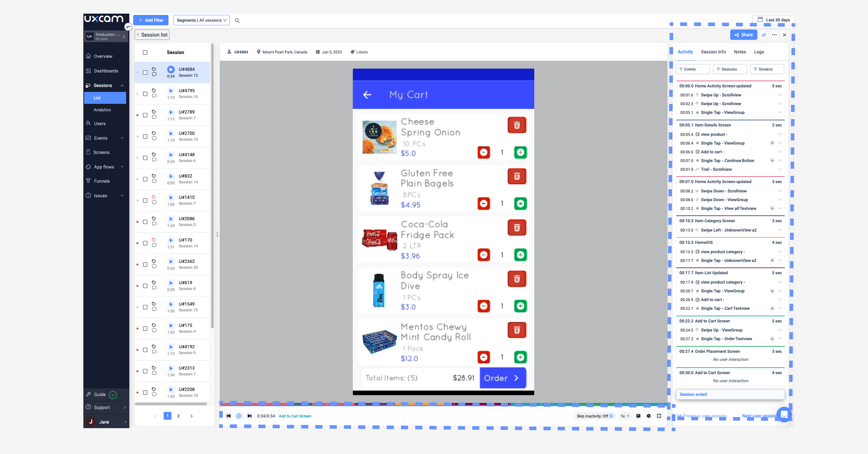
Task: Click the copy link icon beside Share
Action: tap(764, 35)
